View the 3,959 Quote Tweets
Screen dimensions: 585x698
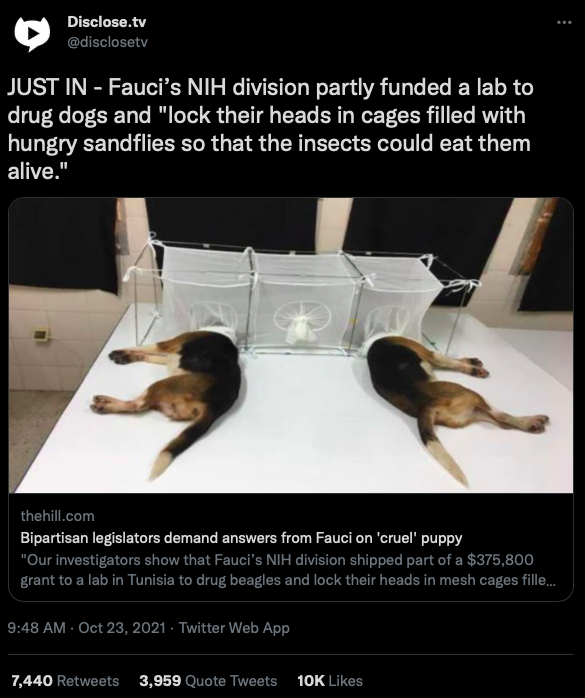click(208, 681)
